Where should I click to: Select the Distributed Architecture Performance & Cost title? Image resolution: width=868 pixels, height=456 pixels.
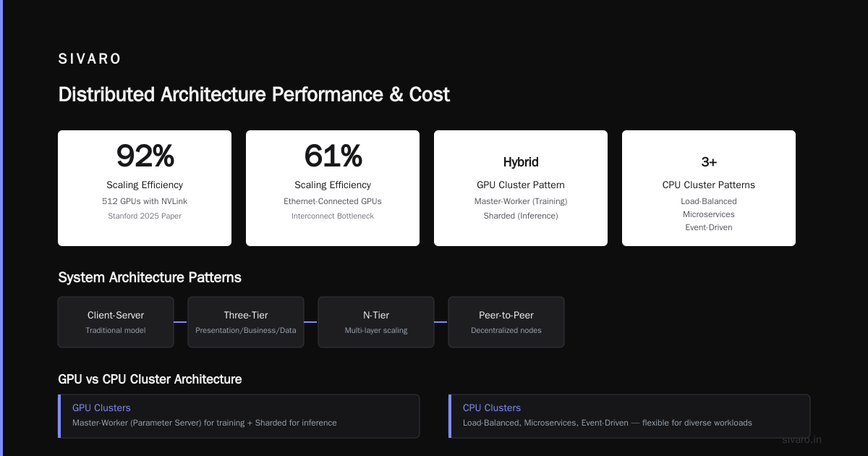click(254, 94)
